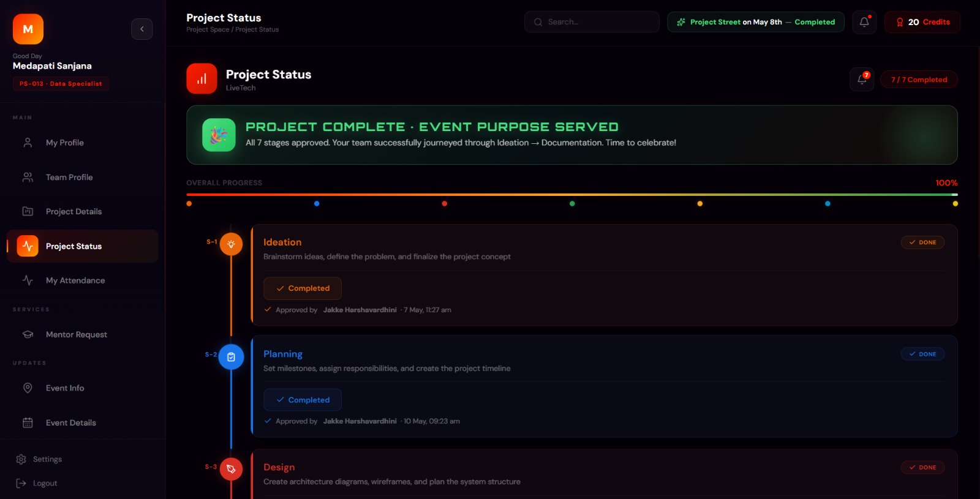Click the green fourth progress dot

click(x=572, y=204)
